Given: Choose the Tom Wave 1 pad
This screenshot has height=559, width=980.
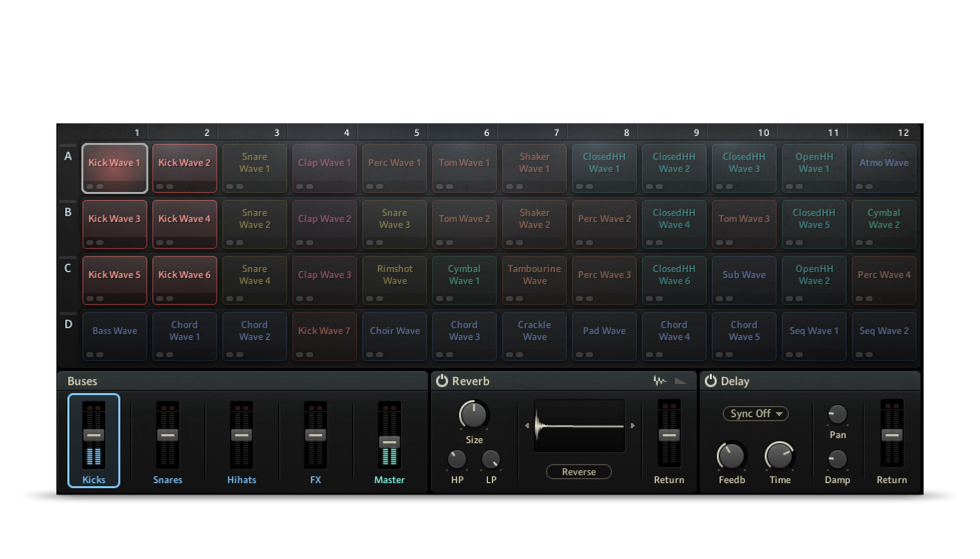Looking at the screenshot, I should [465, 168].
